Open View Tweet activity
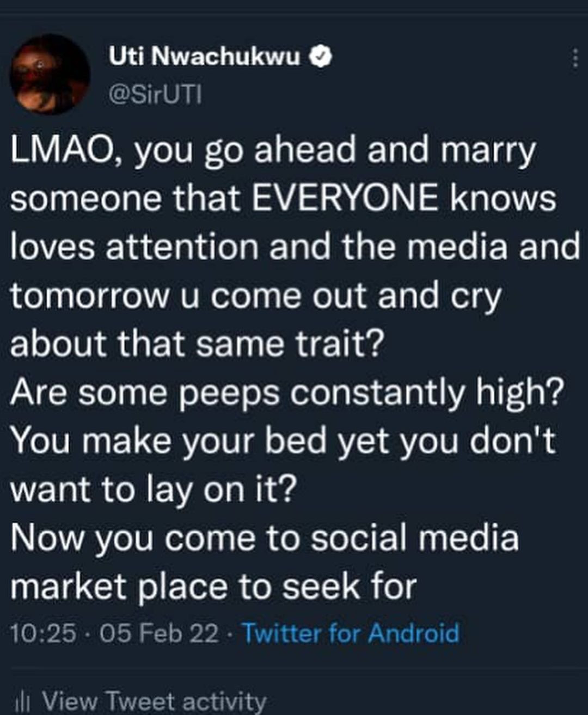The image size is (588, 715). pos(154,701)
